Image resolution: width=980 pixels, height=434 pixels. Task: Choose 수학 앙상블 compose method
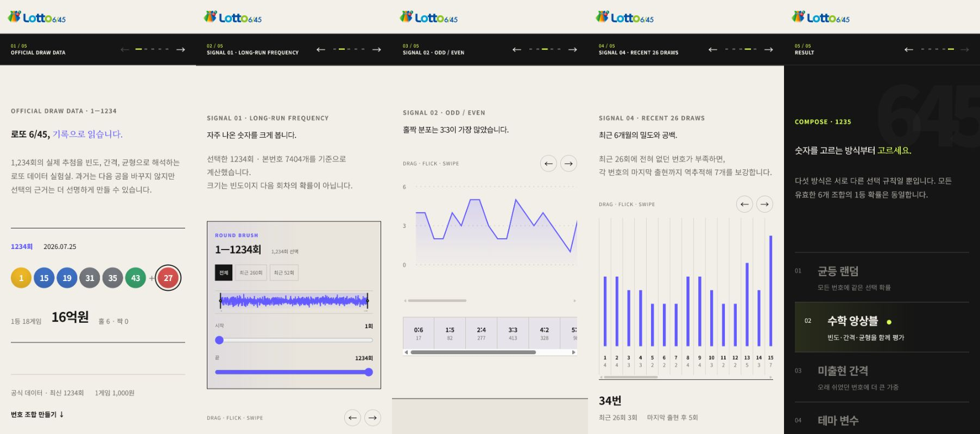pos(882,327)
